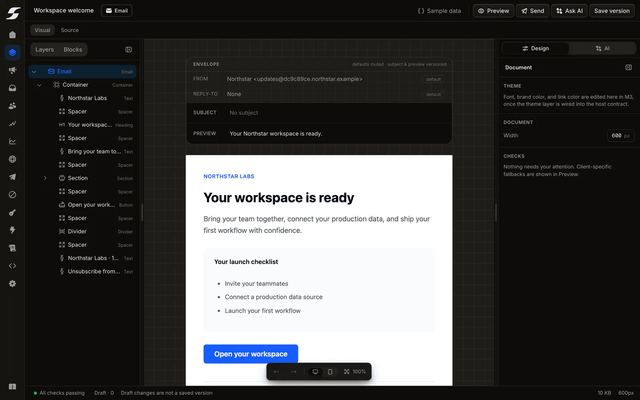Click the Your workspace is ready heading
The height and width of the screenshot is (400, 640).
pyautogui.click(x=279, y=198)
